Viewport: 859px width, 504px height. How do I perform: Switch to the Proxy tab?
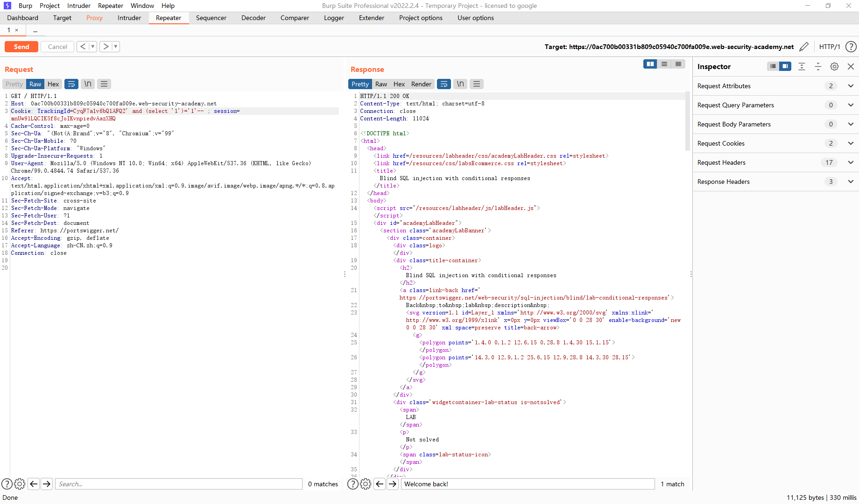(94, 18)
